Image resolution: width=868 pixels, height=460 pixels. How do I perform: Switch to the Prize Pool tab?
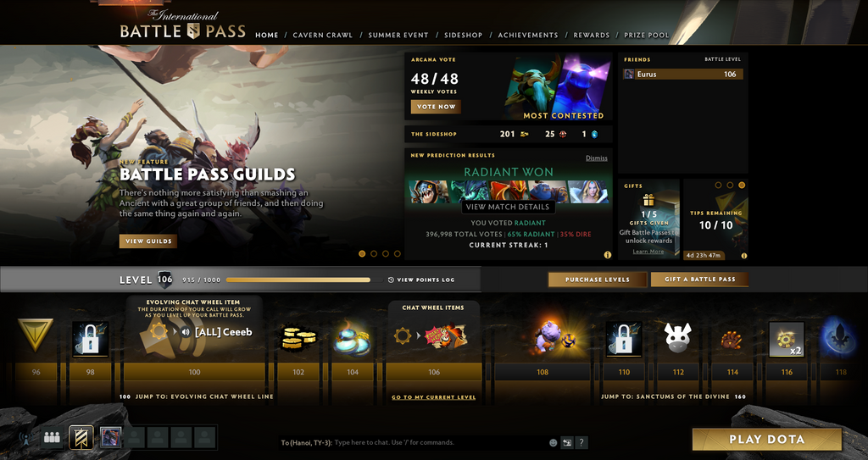[x=647, y=35]
